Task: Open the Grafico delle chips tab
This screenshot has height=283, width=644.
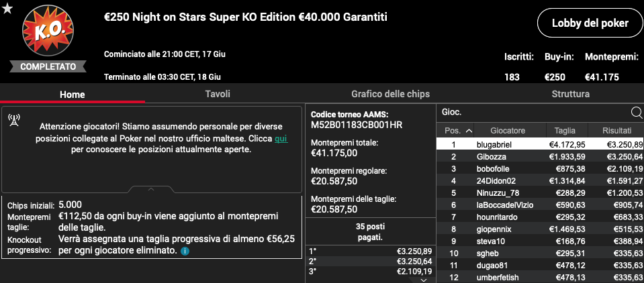Action: pyautogui.click(x=390, y=94)
